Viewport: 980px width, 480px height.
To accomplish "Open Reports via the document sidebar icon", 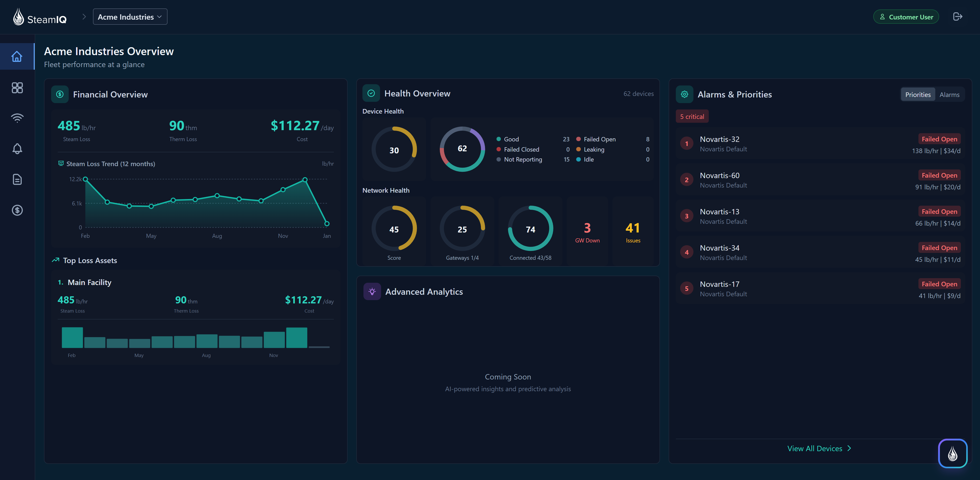I will click(x=17, y=179).
